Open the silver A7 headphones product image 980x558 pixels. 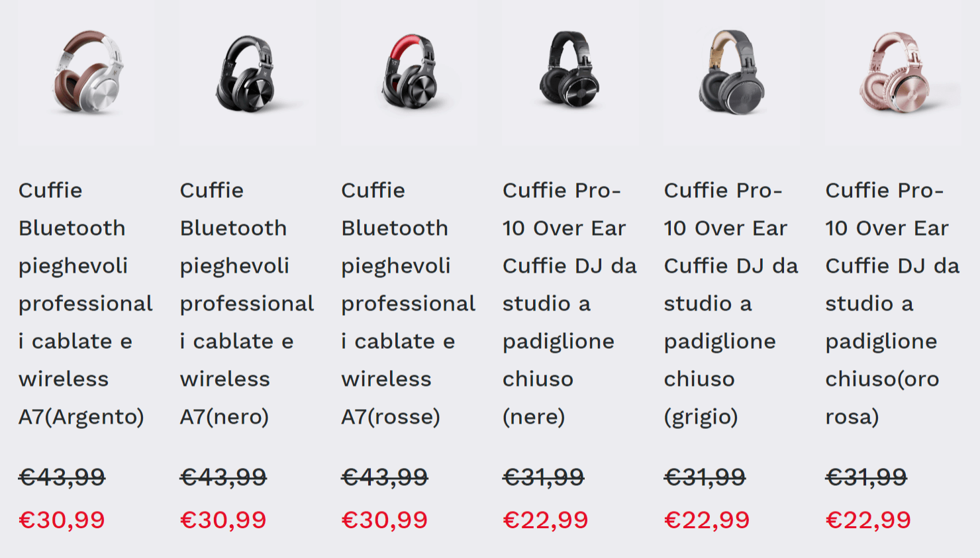[86, 73]
